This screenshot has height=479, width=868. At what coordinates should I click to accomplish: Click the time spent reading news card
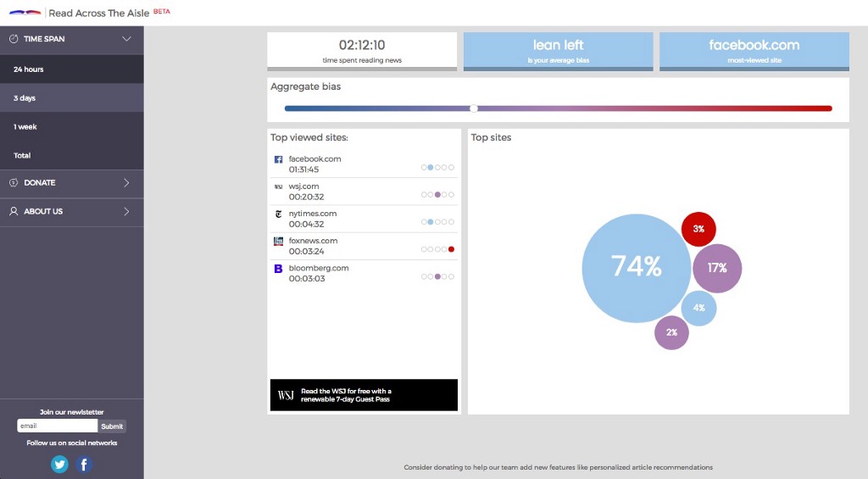362,52
